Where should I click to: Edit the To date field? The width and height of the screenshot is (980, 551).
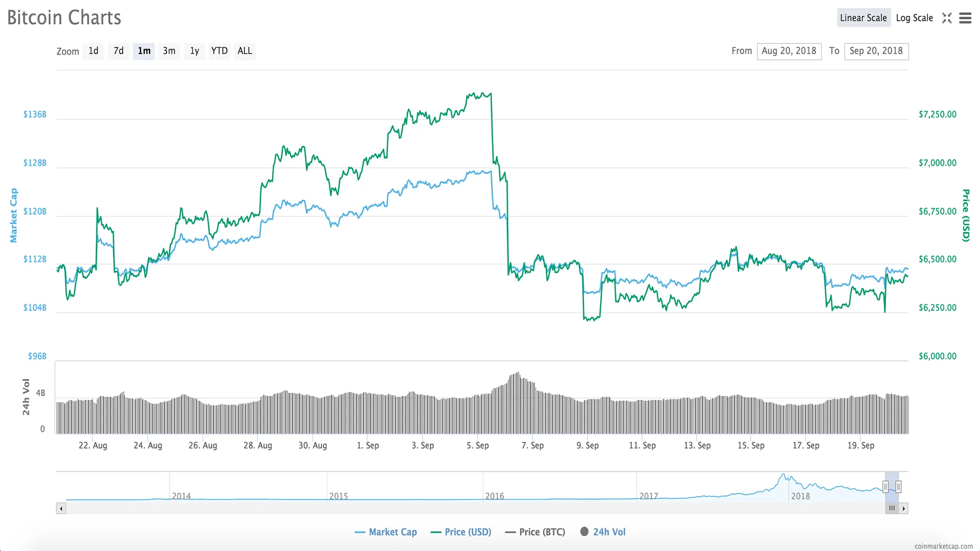[876, 51]
